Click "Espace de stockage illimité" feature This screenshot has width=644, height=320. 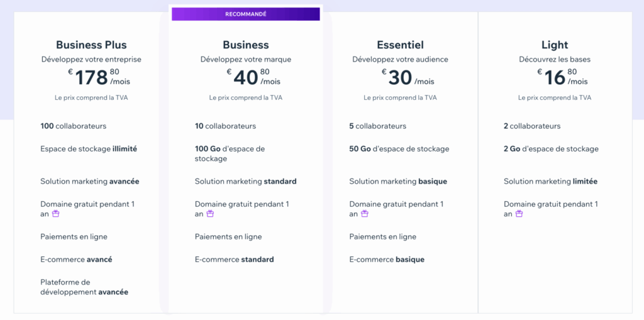[x=89, y=149]
